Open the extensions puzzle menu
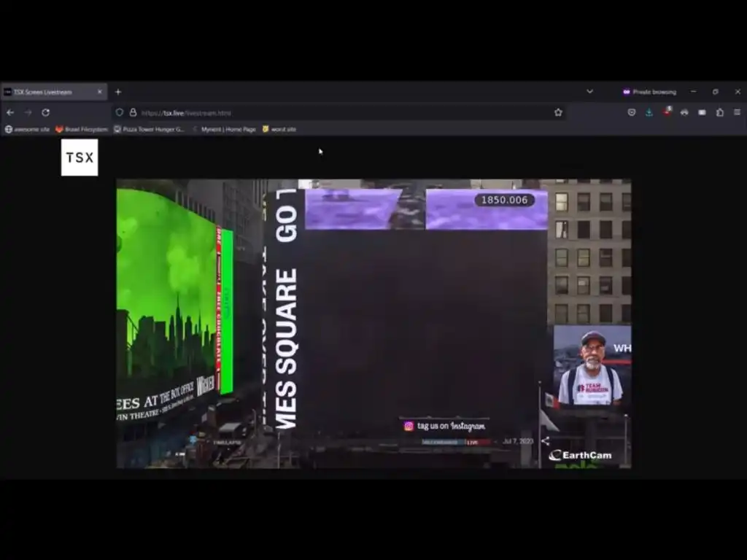 coord(720,112)
